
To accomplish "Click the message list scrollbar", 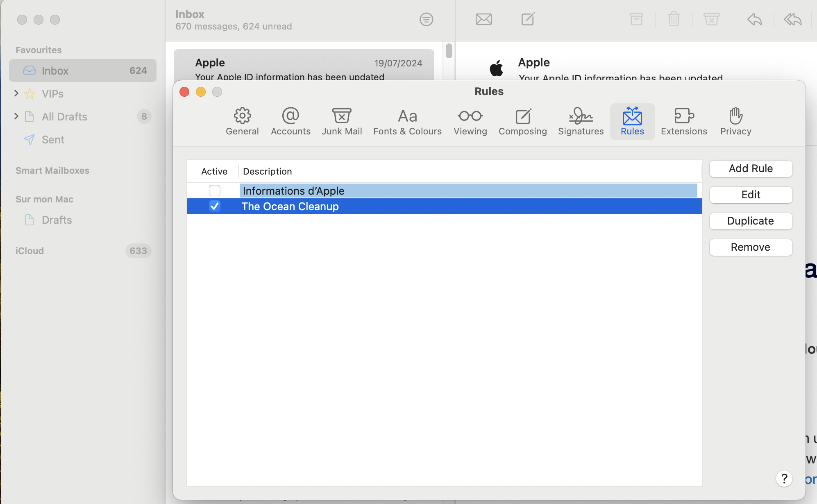I will [x=449, y=51].
